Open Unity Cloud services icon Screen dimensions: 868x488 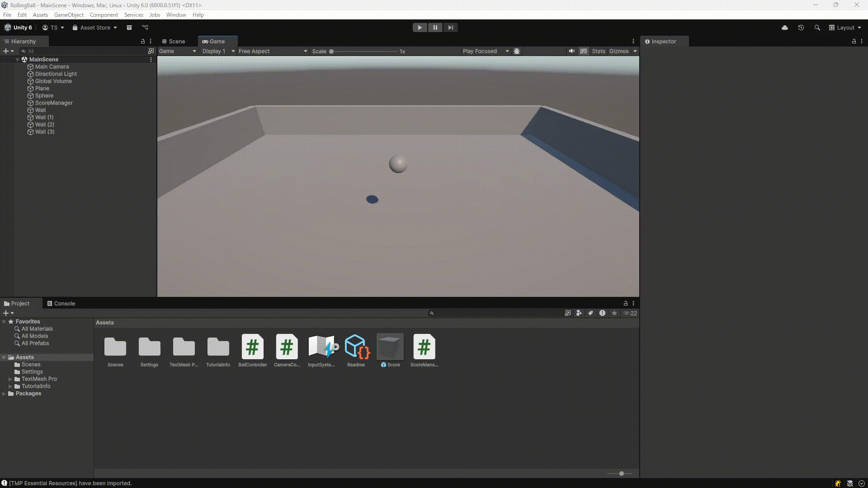click(784, 28)
